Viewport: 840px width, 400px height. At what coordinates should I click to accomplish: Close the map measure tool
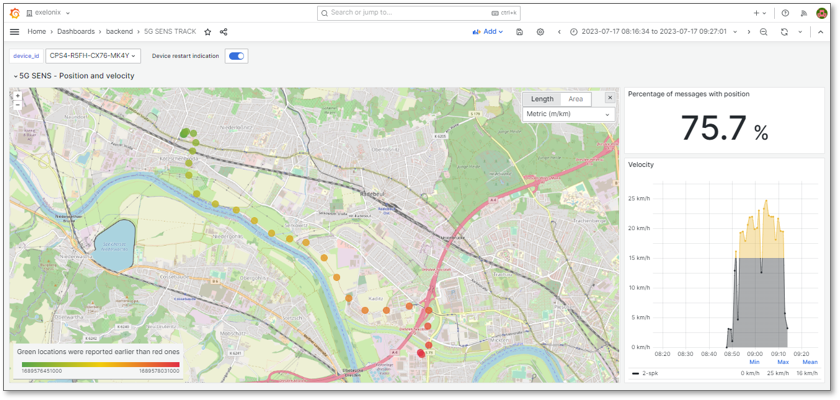tap(610, 97)
